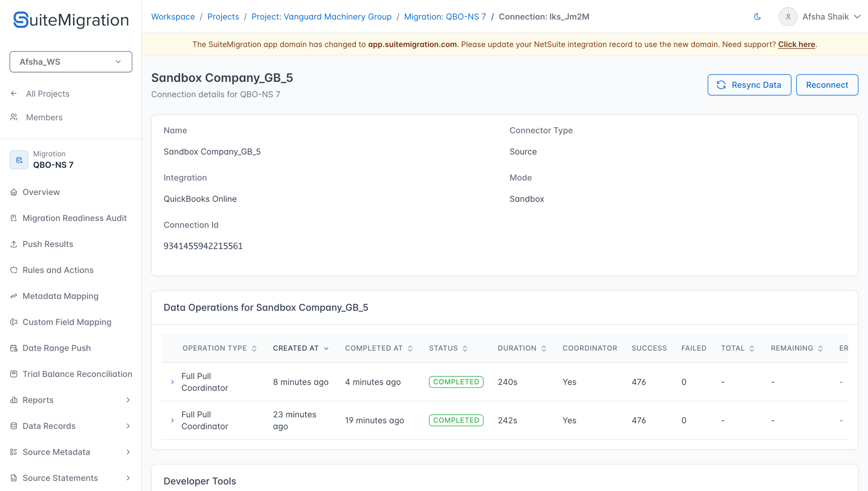
Task: Click the Members people icon
Action: coord(14,117)
